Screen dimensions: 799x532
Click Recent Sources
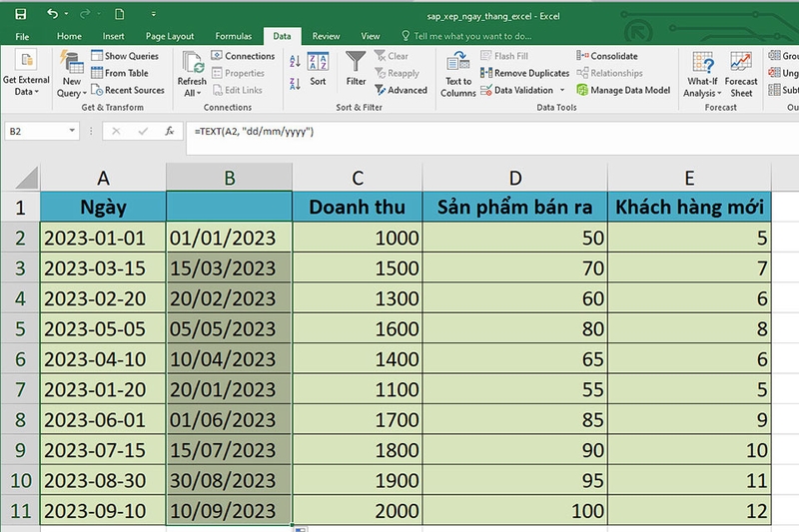point(128,90)
